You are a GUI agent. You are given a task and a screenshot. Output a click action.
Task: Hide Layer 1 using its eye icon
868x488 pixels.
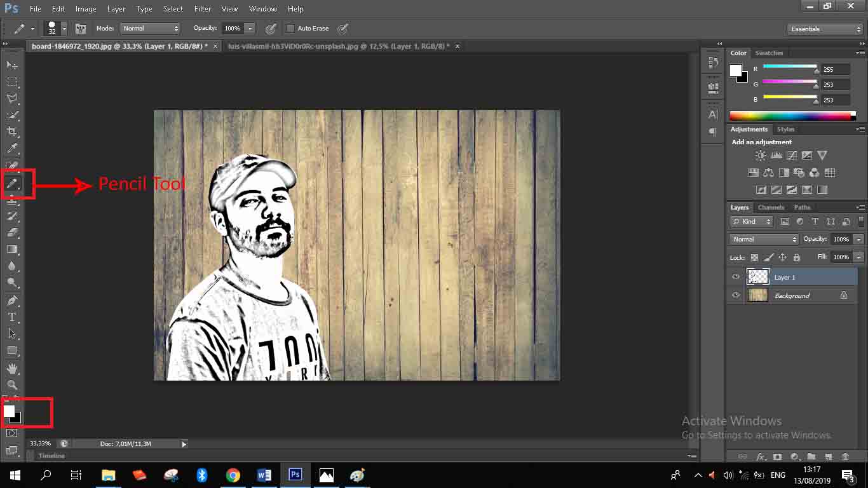(736, 277)
